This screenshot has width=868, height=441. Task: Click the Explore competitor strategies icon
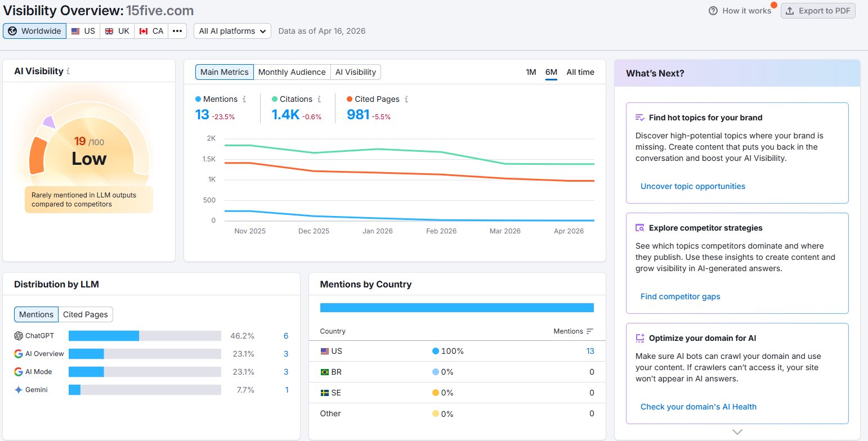click(x=639, y=228)
